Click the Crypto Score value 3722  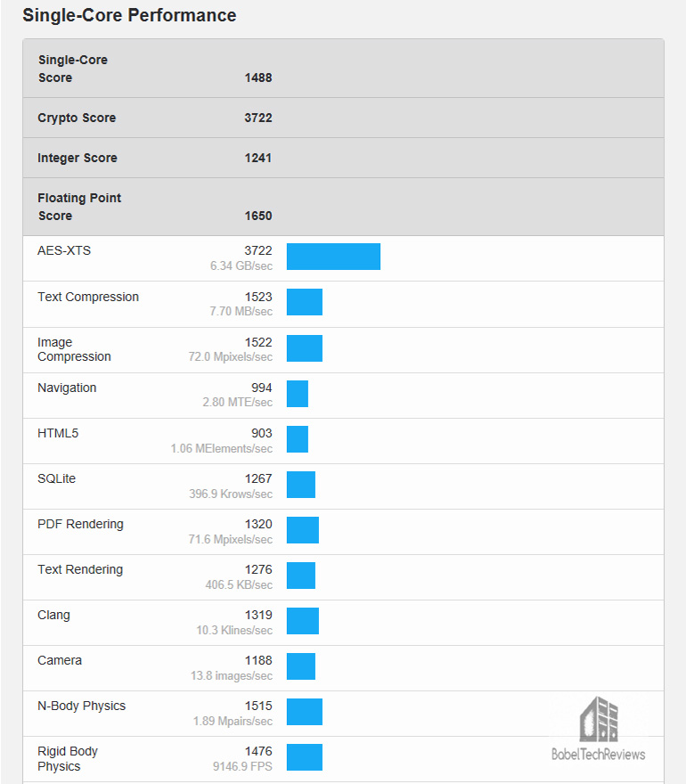pos(258,118)
